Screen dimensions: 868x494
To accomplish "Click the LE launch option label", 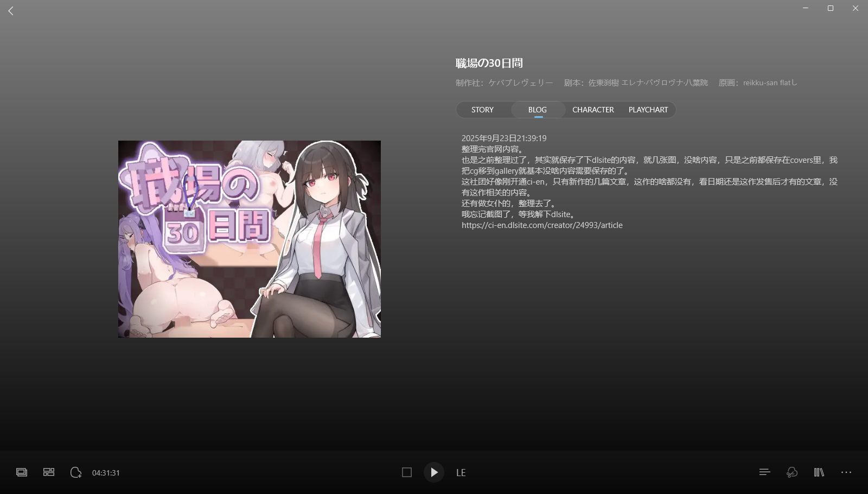I will pos(461,473).
